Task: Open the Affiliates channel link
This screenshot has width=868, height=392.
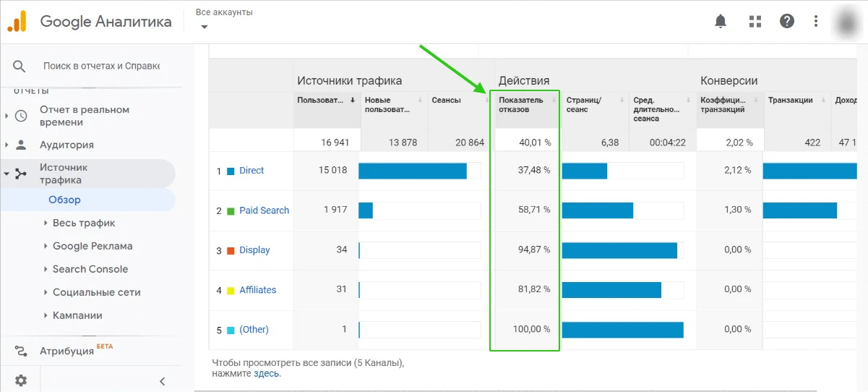Action: [x=258, y=290]
